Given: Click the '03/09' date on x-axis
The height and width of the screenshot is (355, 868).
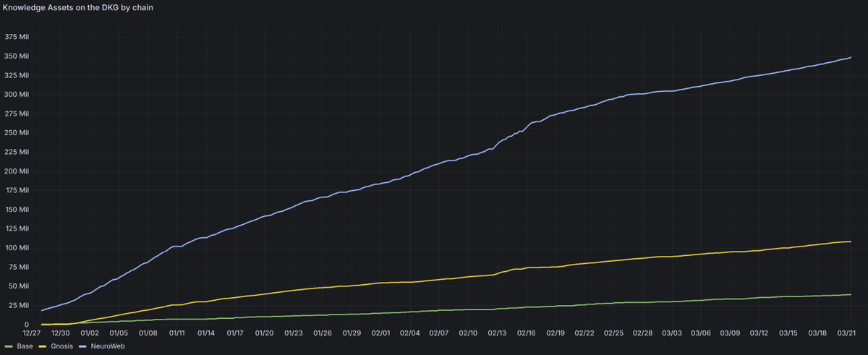Looking at the screenshot, I should point(731,333).
